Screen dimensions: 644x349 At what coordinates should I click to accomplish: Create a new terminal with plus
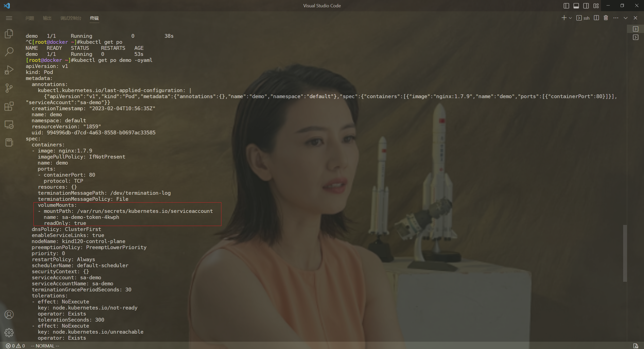click(x=564, y=18)
